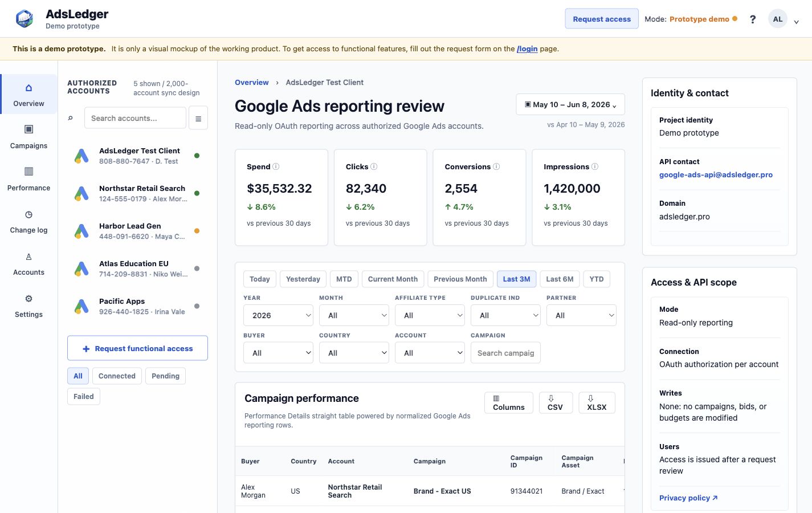Select the Today range tab
Image resolution: width=812 pixels, height=513 pixels.
click(260, 279)
